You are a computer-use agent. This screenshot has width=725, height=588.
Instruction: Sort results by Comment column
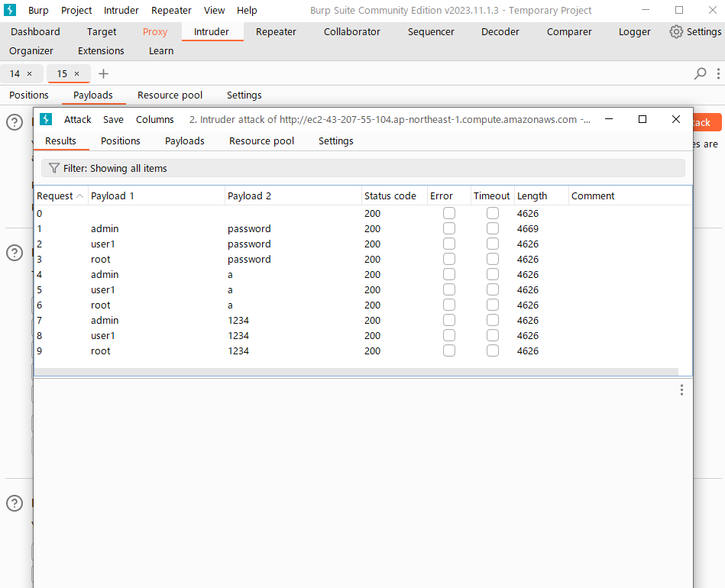[x=630, y=196]
